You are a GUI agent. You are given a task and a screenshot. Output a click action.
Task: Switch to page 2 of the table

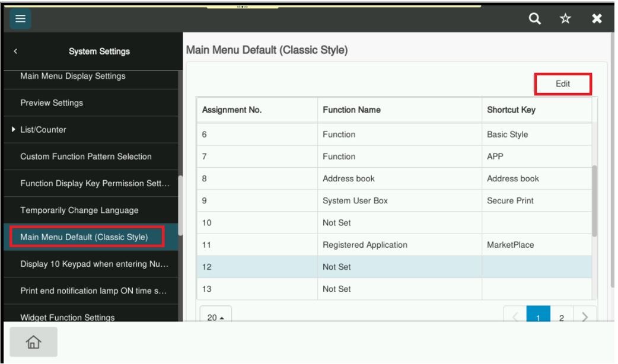562,317
